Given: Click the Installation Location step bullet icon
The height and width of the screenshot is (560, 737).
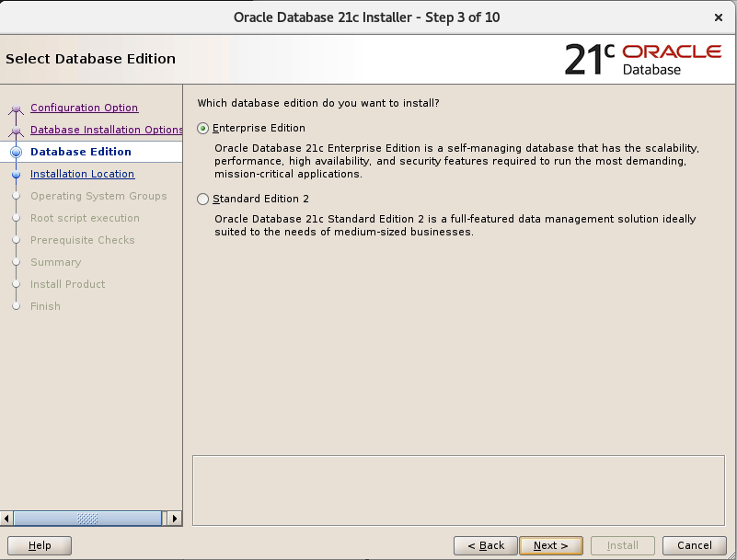Looking at the screenshot, I should [17, 173].
